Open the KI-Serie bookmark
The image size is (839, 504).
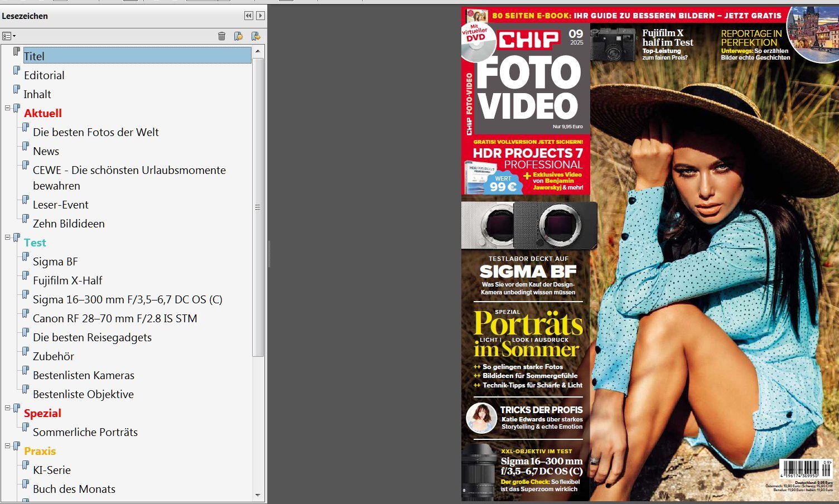52,470
